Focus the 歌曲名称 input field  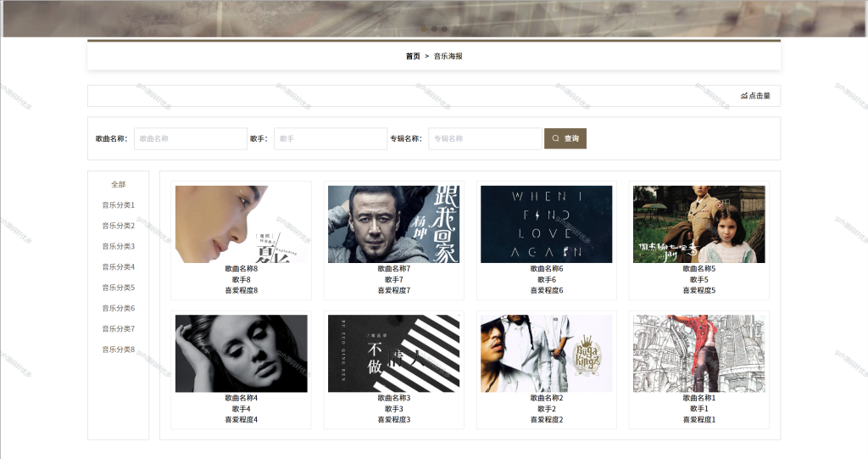point(191,138)
